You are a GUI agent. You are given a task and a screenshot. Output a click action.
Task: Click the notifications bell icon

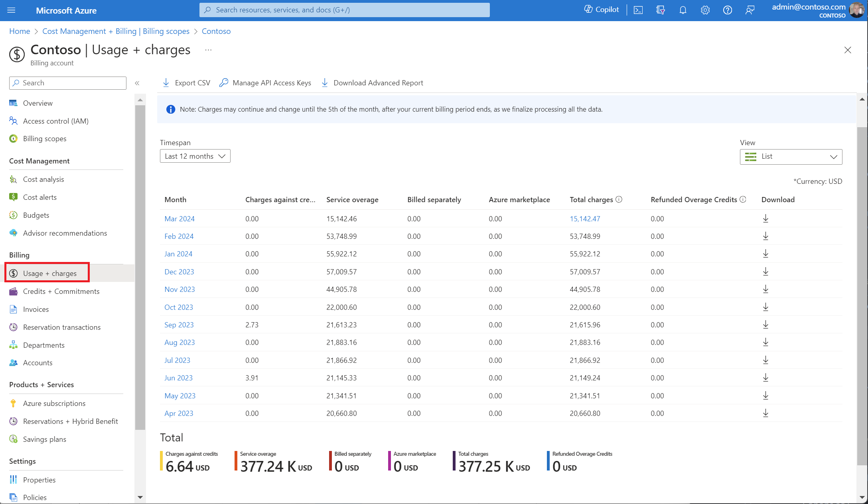683,10
